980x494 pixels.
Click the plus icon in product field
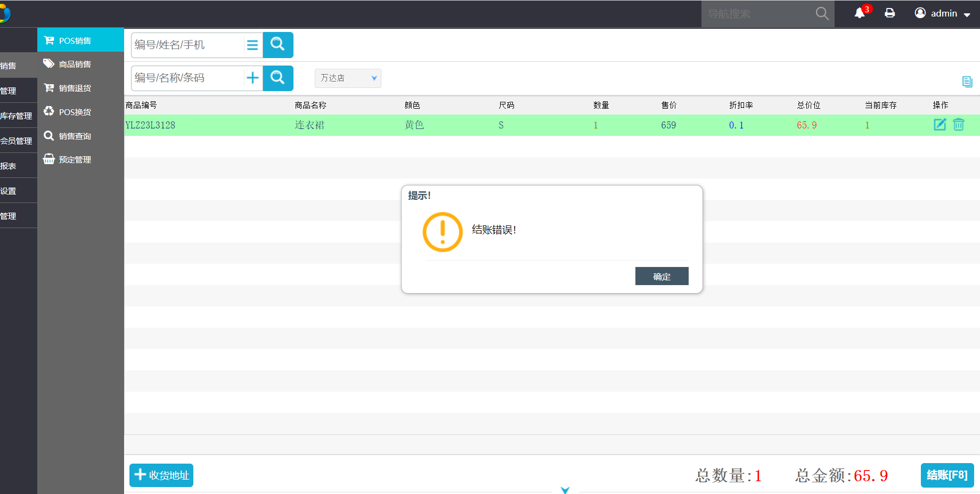point(252,78)
